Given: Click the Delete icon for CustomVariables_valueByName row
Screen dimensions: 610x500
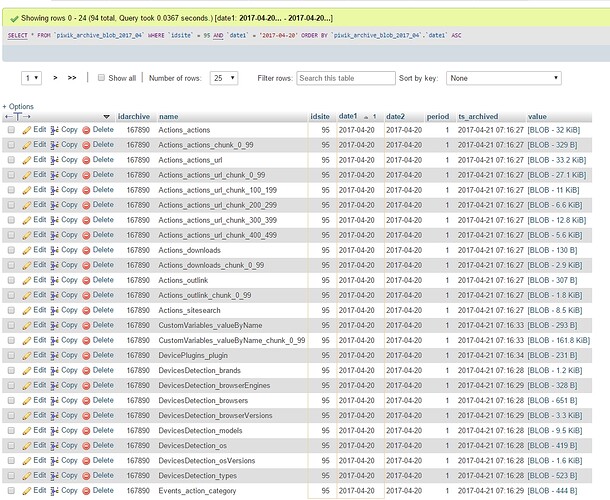Looking at the screenshot, I should coord(86,325).
